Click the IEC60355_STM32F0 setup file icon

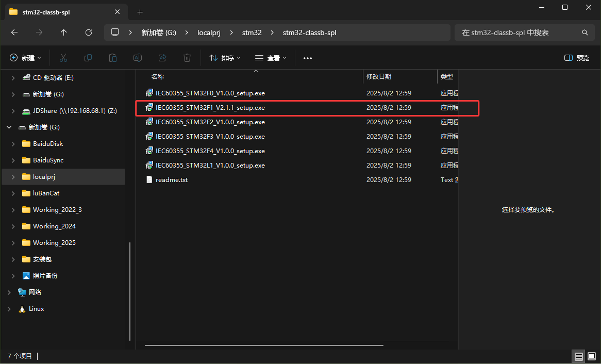pyautogui.click(x=149, y=93)
